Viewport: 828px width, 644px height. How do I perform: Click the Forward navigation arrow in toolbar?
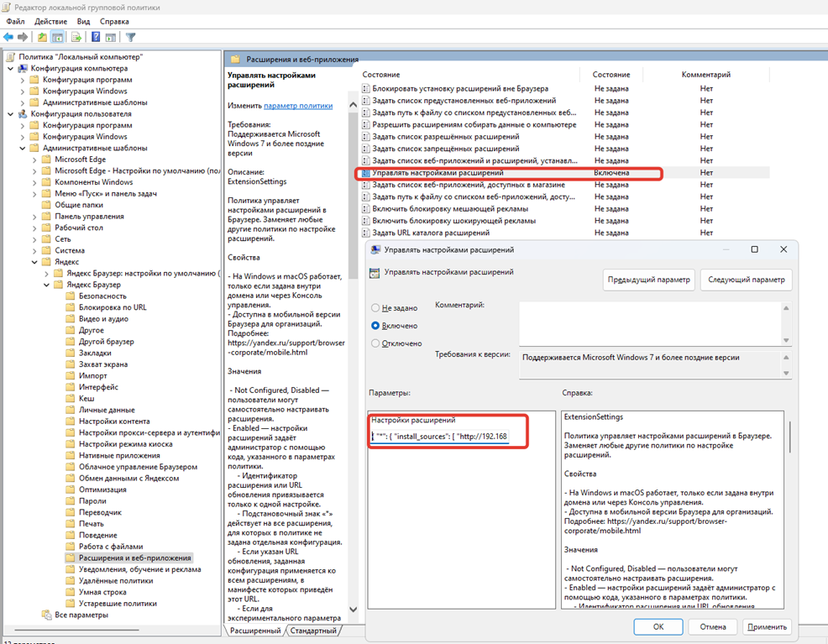(x=22, y=36)
